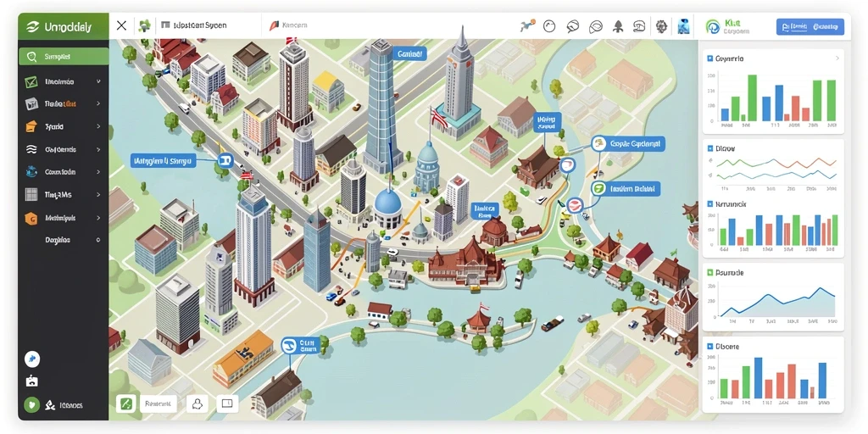Click the blue button in the top right
The height and width of the screenshot is (434, 868).
coord(810,26)
